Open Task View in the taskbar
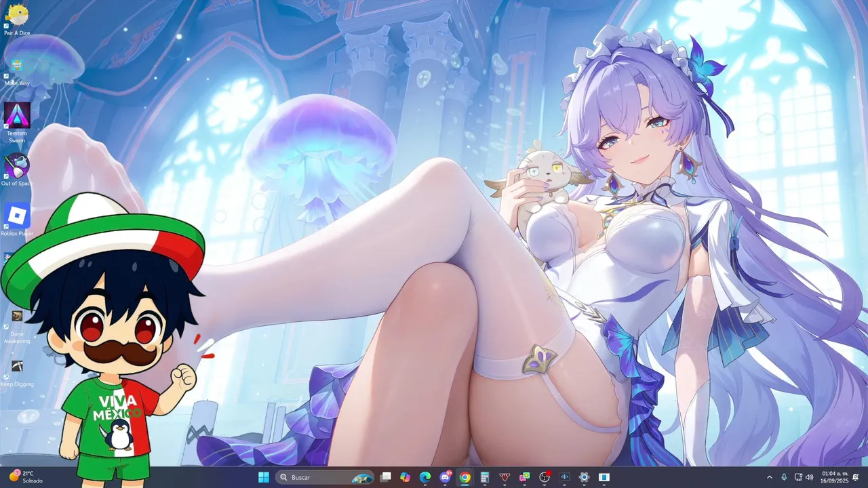868x488 pixels. [x=385, y=477]
